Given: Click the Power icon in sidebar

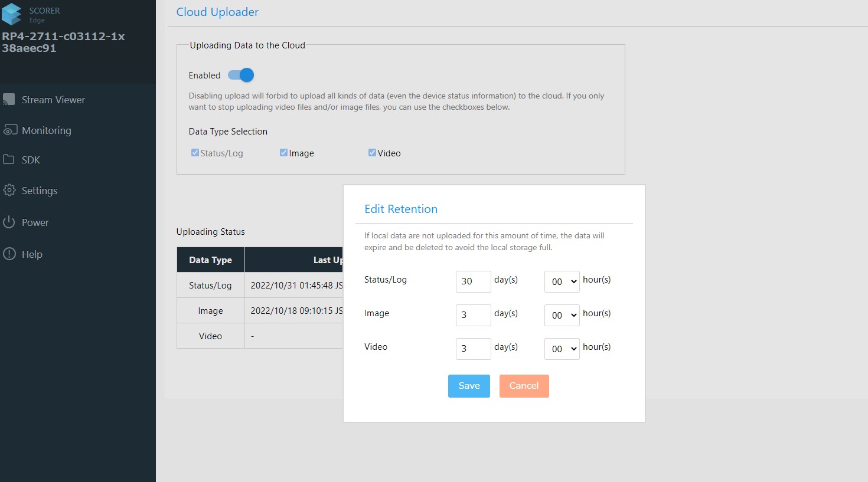Looking at the screenshot, I should coord(9,222).
